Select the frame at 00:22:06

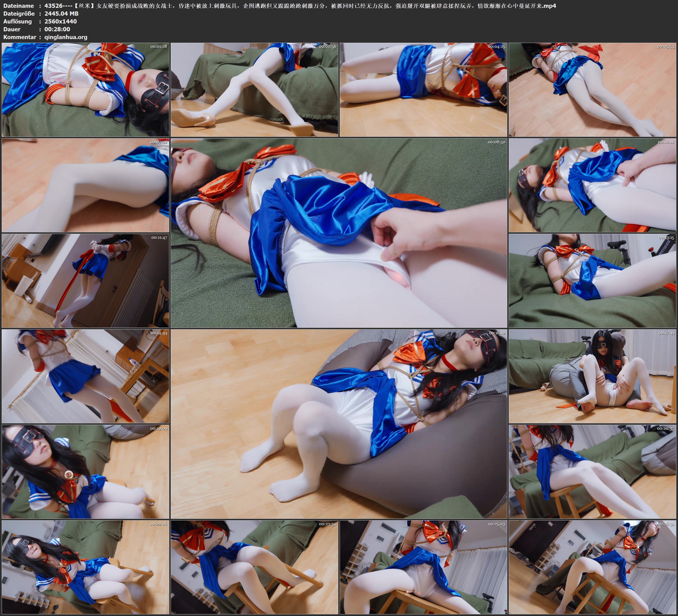(x=85, y=567)
